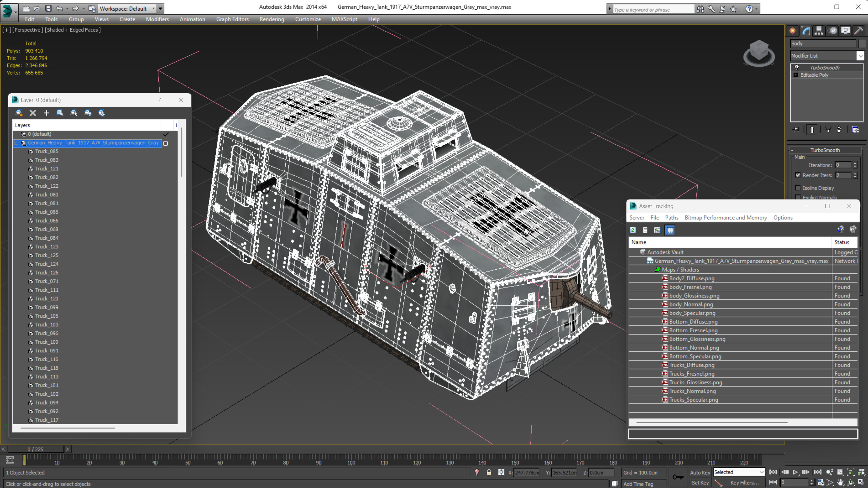This screenshot has width=868, height=488.
Task: Switch Asset Tracking to table view
Action: click(x=670, y=230)
